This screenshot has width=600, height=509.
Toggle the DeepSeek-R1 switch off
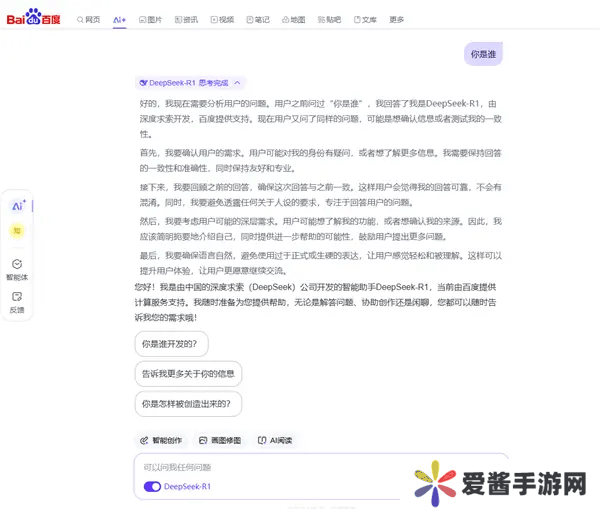click(x=152, y=487)
